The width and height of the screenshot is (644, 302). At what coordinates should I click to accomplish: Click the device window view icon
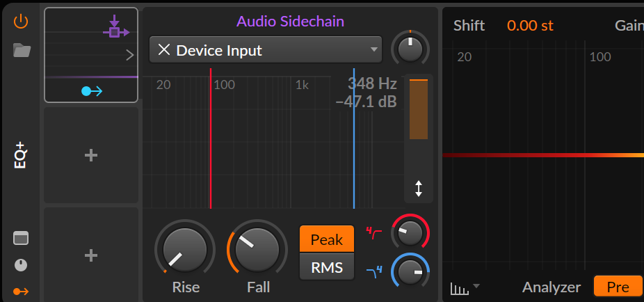[22, 239]
